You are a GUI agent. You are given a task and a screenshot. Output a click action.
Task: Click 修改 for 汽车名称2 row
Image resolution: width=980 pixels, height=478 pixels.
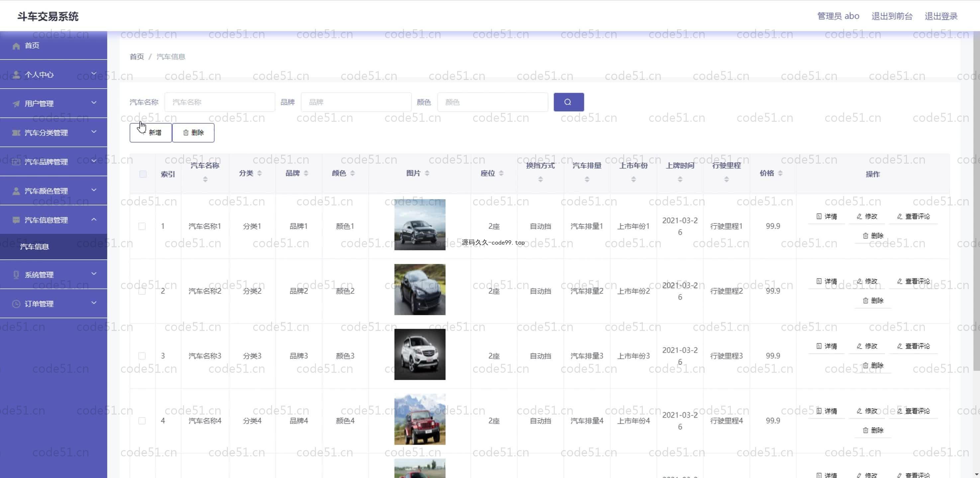tap(867, 281)
